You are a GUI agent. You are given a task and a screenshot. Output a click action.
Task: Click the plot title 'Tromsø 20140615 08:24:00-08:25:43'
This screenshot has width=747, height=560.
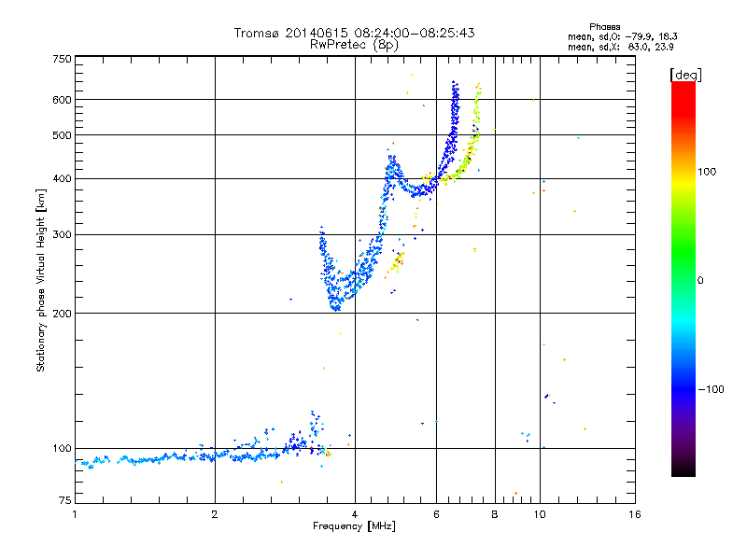coord(354,33)
